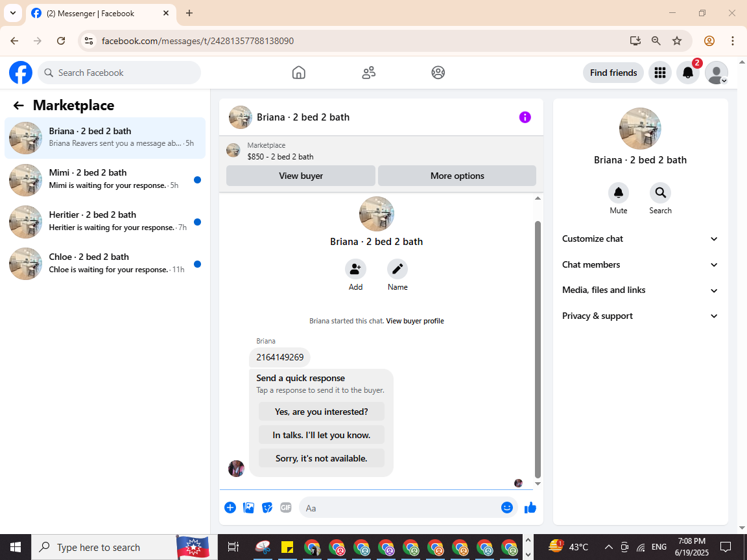Attach a photo with the image icon
This screenshot has width=747, height=560.
click(x=249, y=507)
